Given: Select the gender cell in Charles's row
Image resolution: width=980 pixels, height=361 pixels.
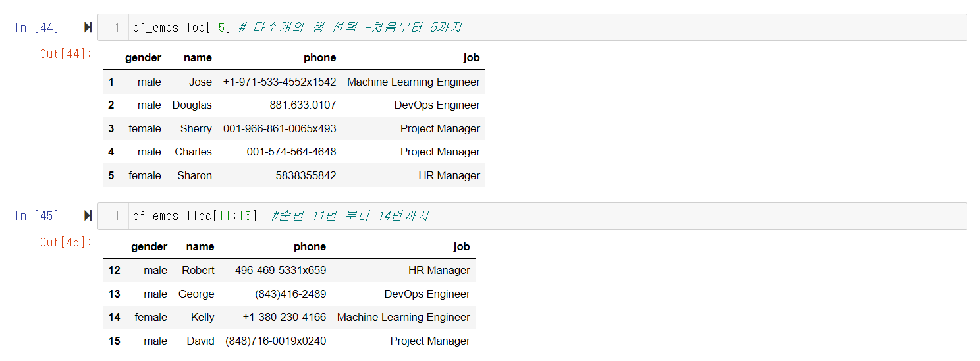Looking at the screenshot, I should (150, 152).
